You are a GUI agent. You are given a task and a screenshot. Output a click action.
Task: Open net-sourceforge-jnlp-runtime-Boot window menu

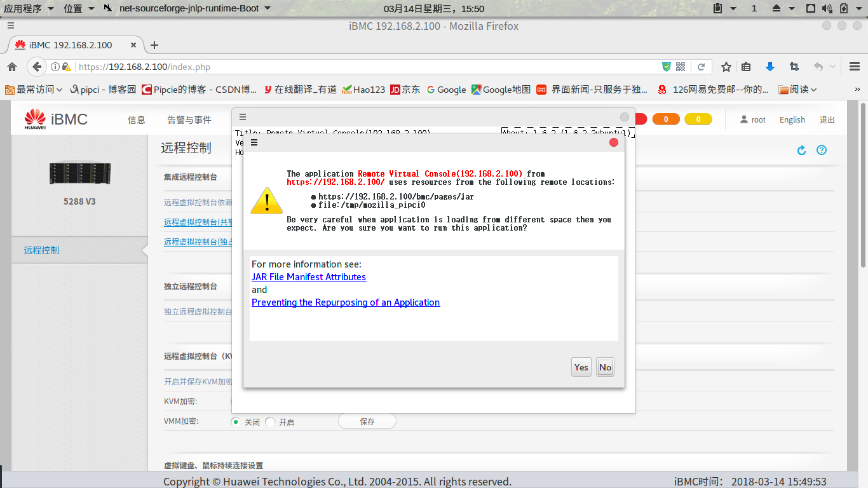pyautogui.click(x=187, y=8)
